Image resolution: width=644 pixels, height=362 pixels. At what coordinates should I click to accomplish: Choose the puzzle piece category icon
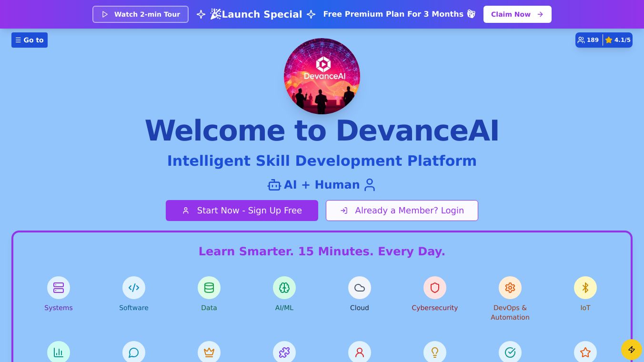point(284,352)
